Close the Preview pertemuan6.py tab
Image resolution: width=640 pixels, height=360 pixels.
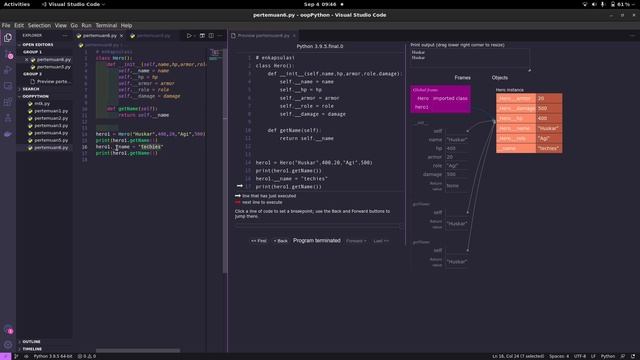click(x=294, y=36)
